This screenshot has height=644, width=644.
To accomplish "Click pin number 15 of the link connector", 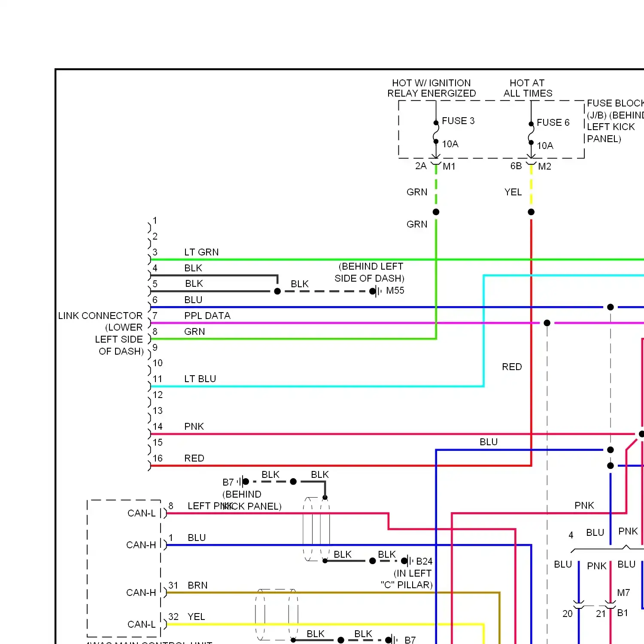I will point(158,442).
